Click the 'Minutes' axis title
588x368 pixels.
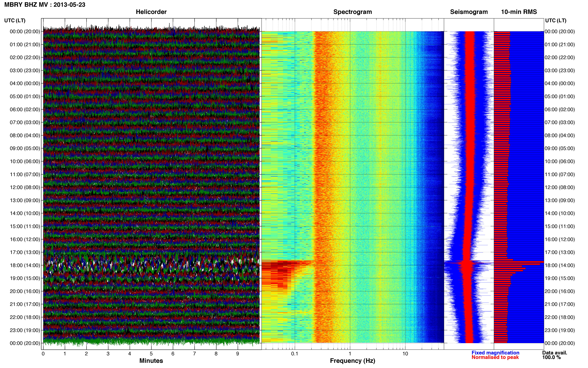click(151, 361)
